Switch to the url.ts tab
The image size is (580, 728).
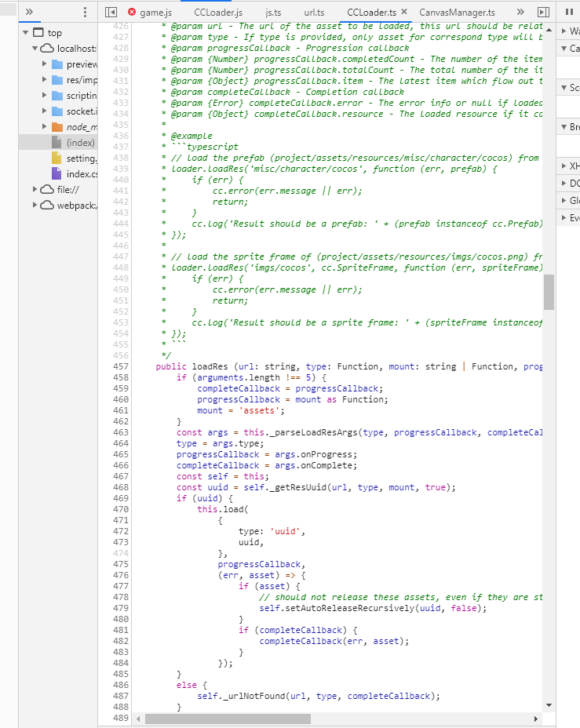click(x=314, y=13)
